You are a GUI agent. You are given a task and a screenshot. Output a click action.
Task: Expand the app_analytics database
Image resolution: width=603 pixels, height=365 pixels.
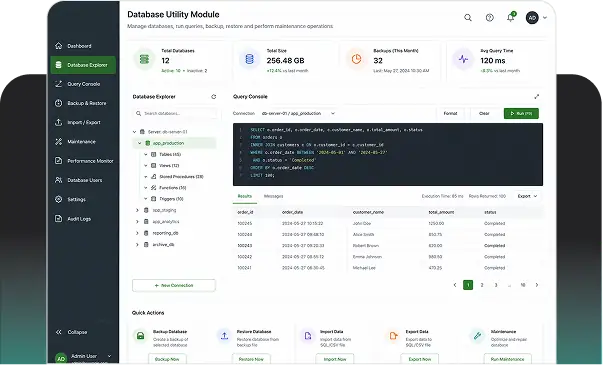coord(137,222)
